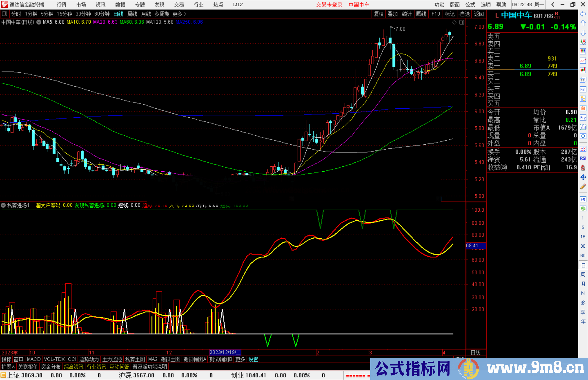Click the 复权 button above the chart
The image size is (588, 380).
379,14
